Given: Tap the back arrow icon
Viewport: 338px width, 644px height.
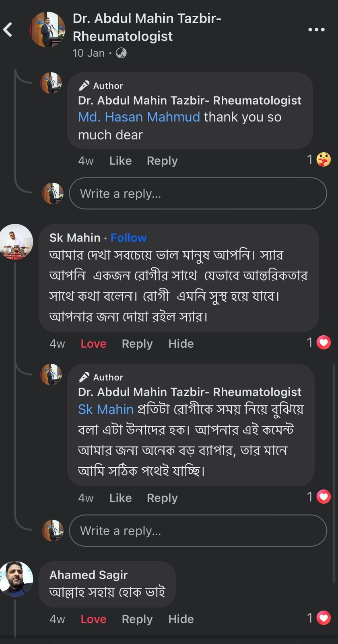Looking at the screenshot, I should click(x=8, y=30).
